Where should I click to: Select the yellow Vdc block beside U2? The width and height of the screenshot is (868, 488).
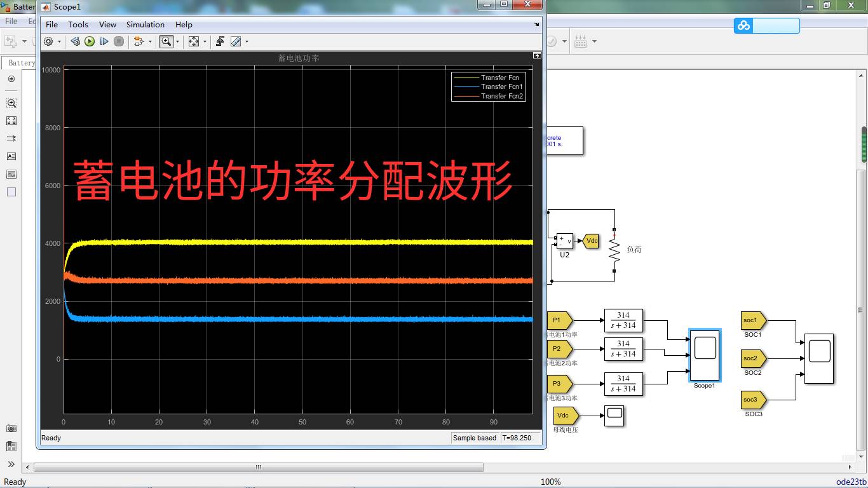(591, 241)
